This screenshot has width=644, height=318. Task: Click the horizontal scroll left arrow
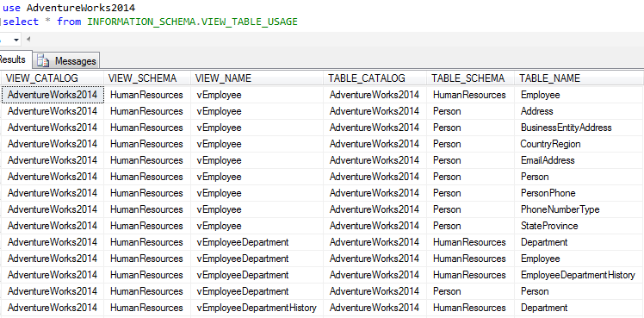(x=28, y=40)
